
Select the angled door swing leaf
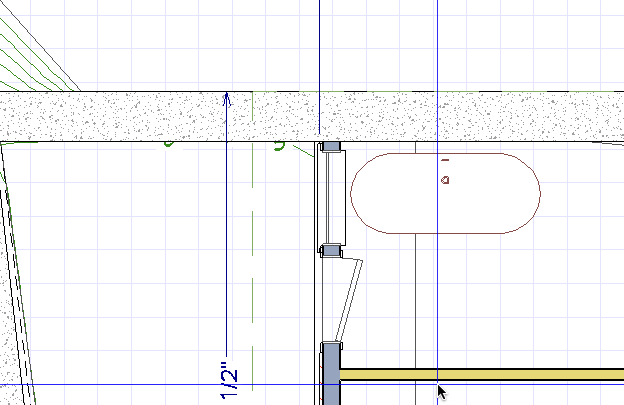click(x=347, y=298)
